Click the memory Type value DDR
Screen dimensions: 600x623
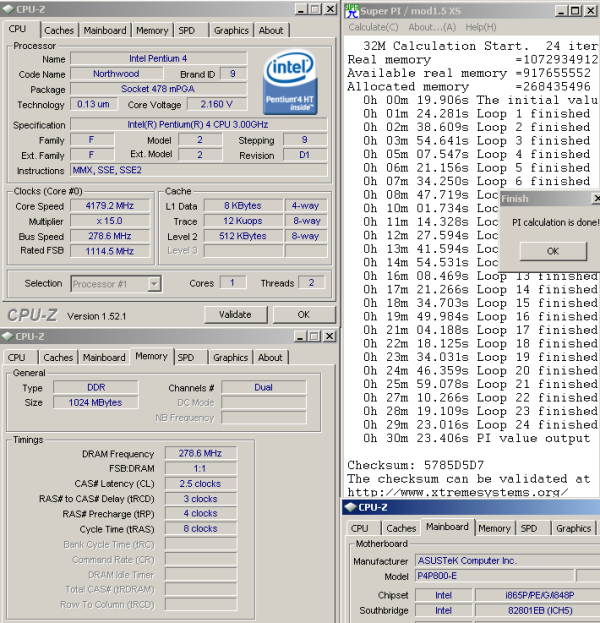click(x=96, y=387)
